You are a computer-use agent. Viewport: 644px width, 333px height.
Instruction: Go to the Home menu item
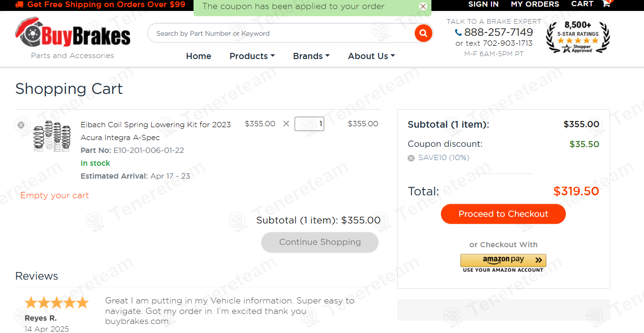click(x=199, y=56)
